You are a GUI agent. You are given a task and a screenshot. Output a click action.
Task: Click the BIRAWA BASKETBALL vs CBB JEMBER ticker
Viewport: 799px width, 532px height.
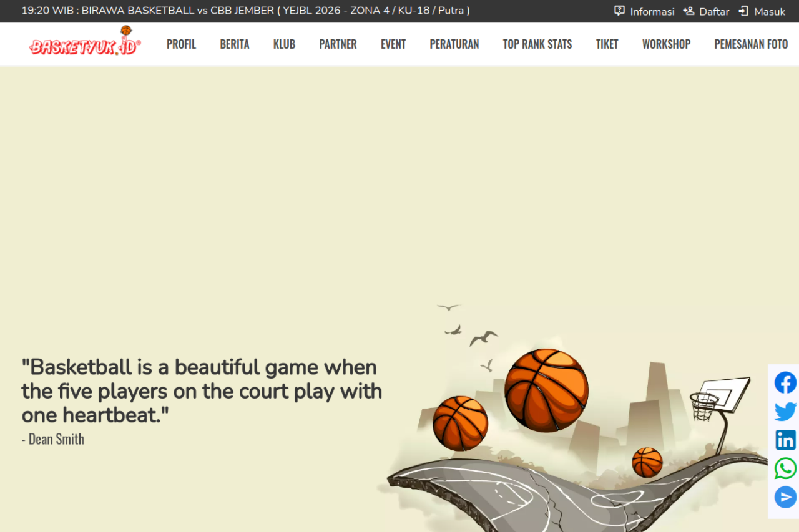point(245,11)
